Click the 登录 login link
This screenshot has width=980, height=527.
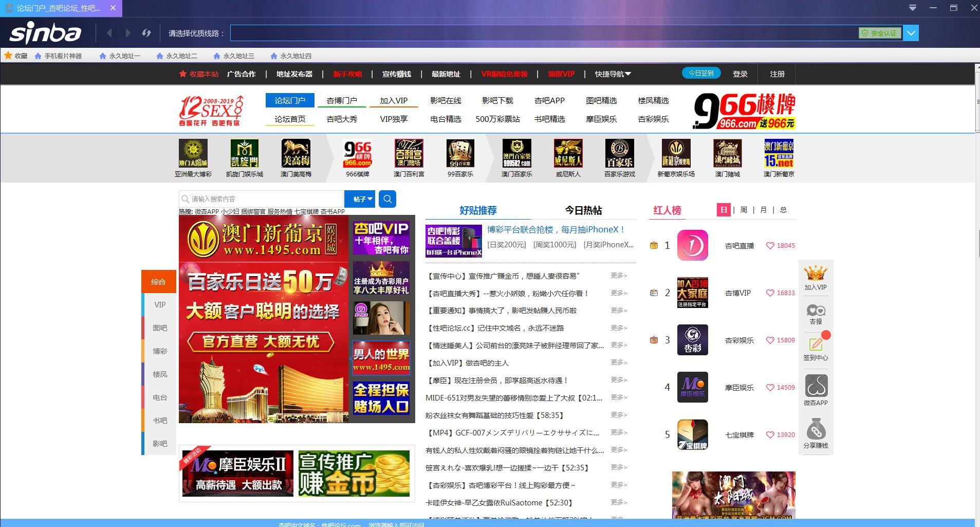coord(740,74)
